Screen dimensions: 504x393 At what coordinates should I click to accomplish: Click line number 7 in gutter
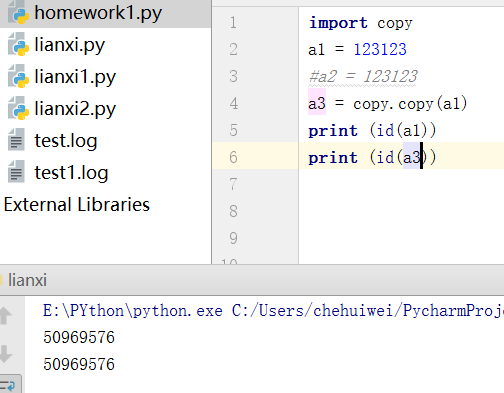point(233,184)
